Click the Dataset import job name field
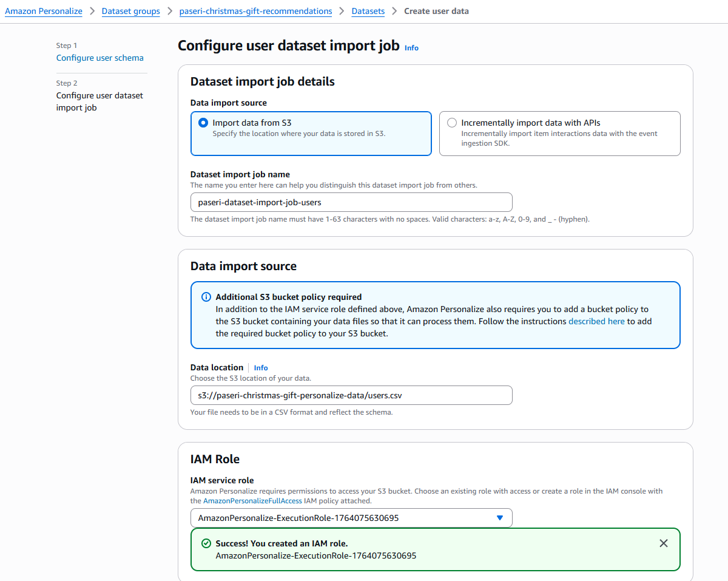 (x=351, y=202)
